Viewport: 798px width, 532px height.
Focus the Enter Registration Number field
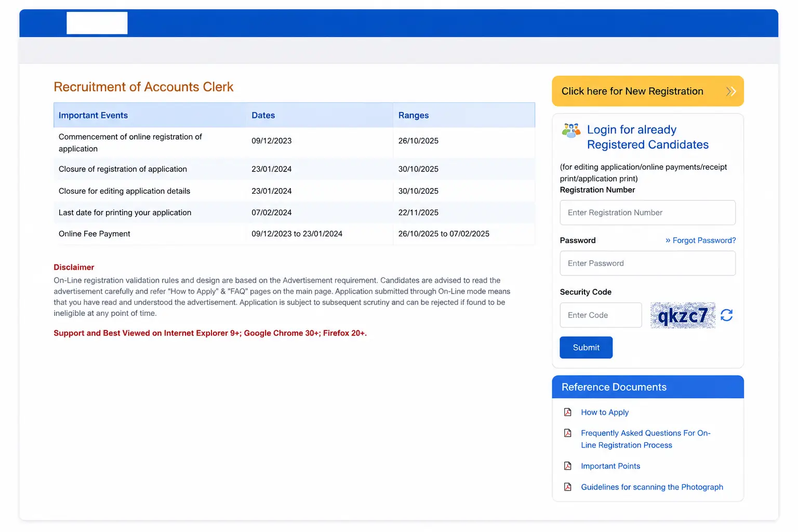[x=648, y=212]
